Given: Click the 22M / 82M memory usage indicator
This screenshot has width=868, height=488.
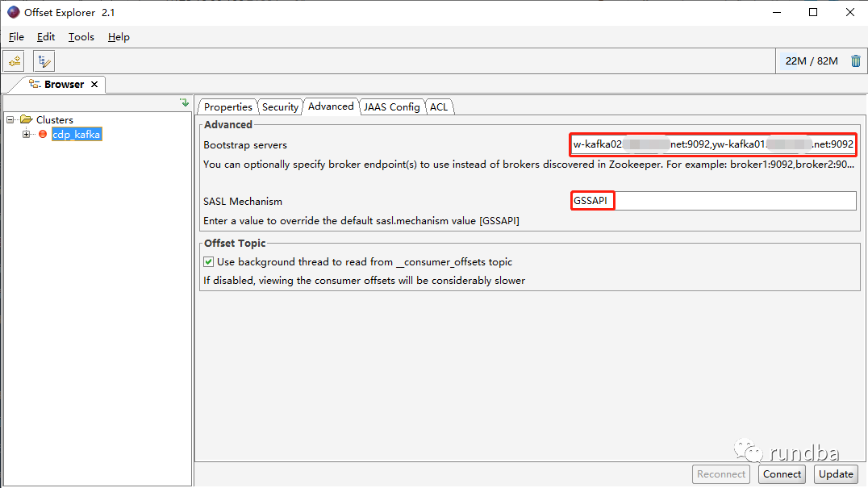Looking at the screenshot, I should (x=812, y=60).
